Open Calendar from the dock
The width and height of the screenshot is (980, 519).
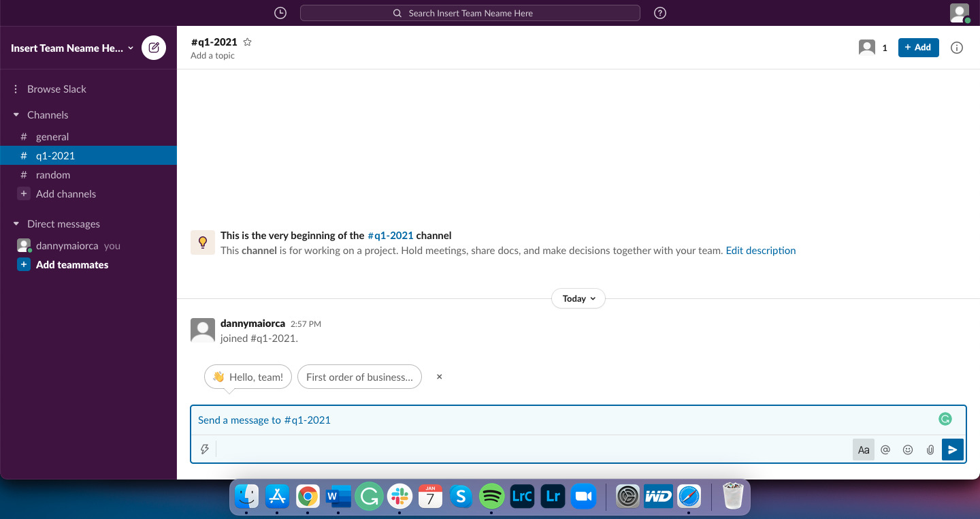[x=430, y=497]
